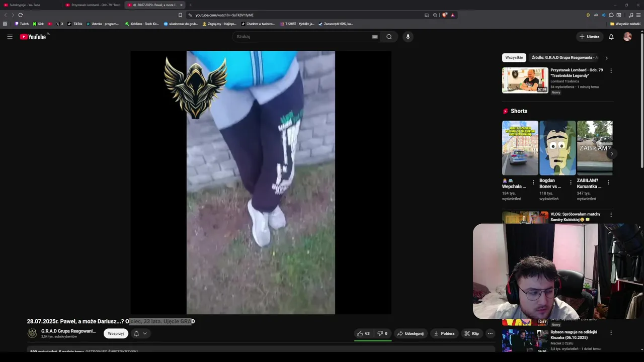Expand the notification preferences chevron

(x=145, y=333)
